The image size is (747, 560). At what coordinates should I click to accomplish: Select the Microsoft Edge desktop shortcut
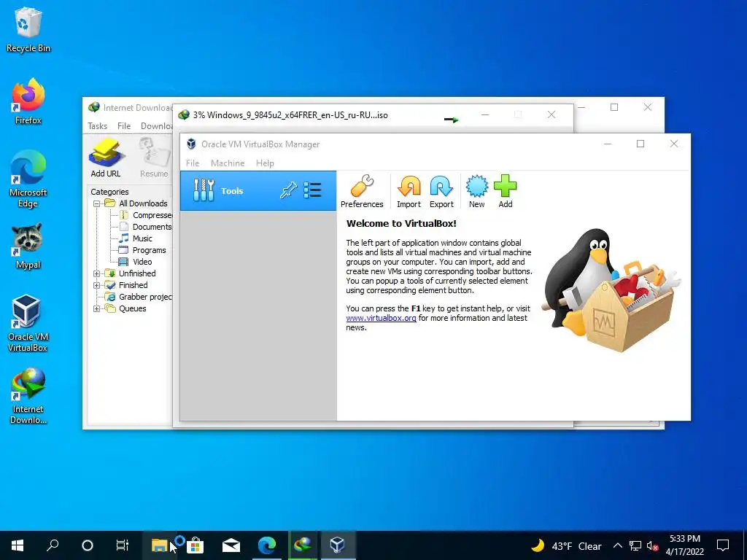point(28,179)
